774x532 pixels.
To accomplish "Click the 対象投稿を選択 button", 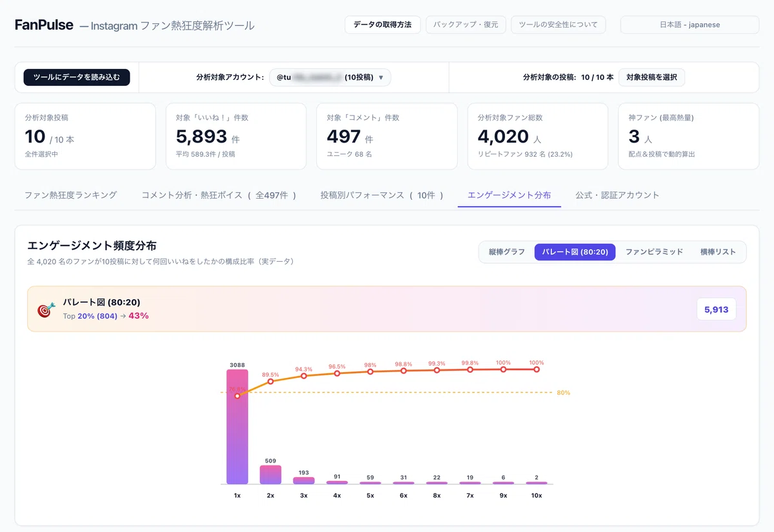I will coord(651,77).
